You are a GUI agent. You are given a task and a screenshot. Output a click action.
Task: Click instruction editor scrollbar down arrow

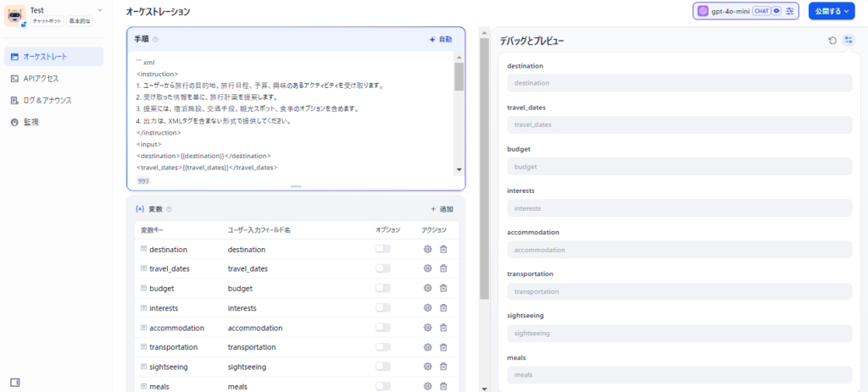(x=459, y=169)
